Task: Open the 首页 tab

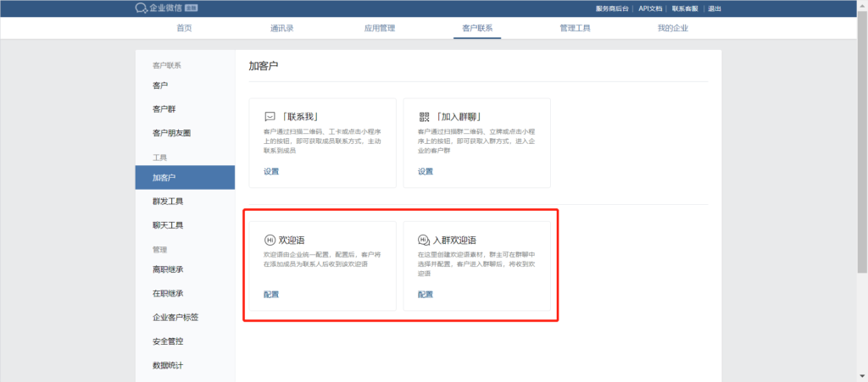Action: 184,28
